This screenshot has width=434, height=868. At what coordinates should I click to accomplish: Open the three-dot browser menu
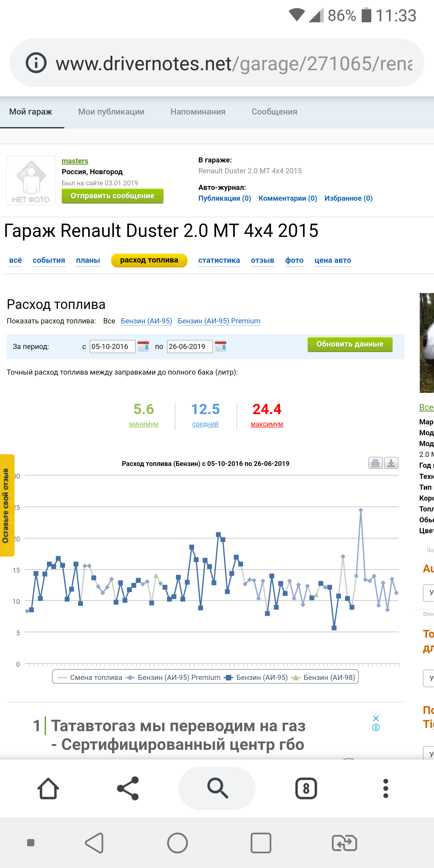click(x=386, y=788)
